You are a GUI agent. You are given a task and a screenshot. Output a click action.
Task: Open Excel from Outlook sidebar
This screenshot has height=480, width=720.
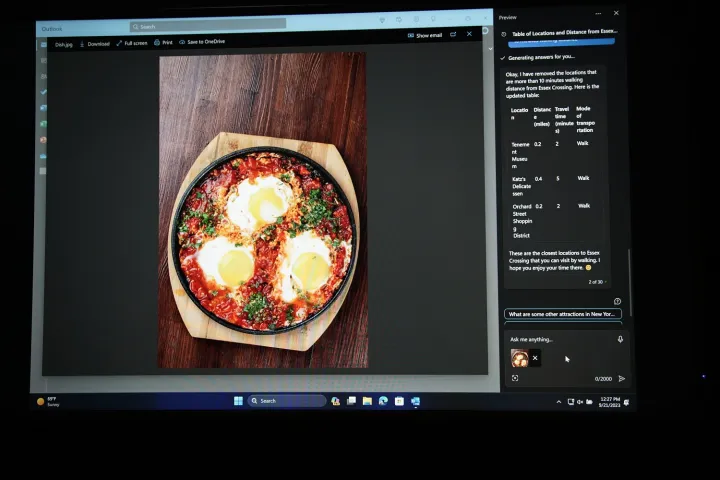[44, 124]
